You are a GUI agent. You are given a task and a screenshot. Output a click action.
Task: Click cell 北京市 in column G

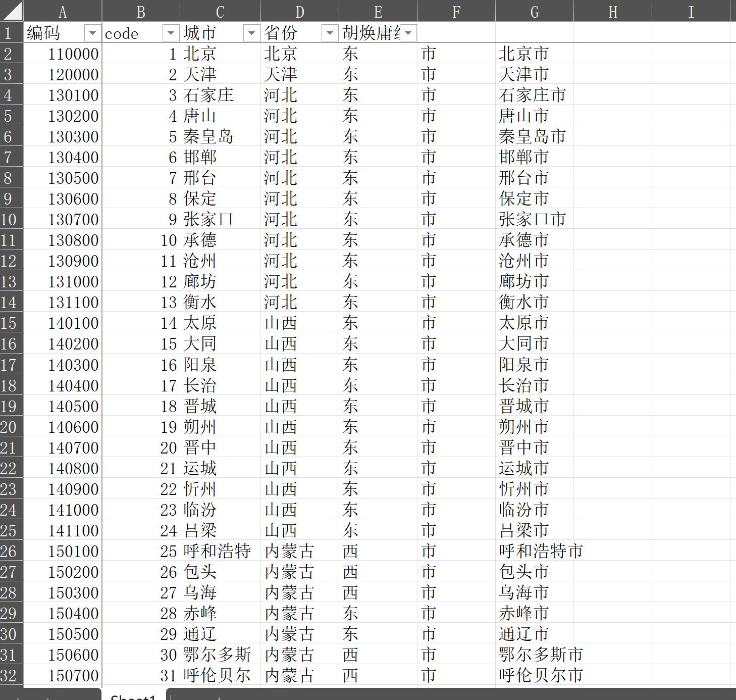[535, 54]
